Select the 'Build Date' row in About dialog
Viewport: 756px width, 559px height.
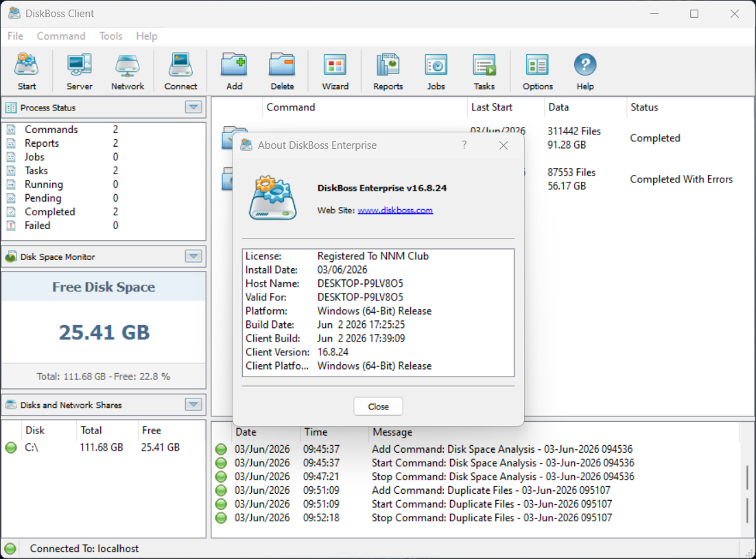tap(378, 324)
